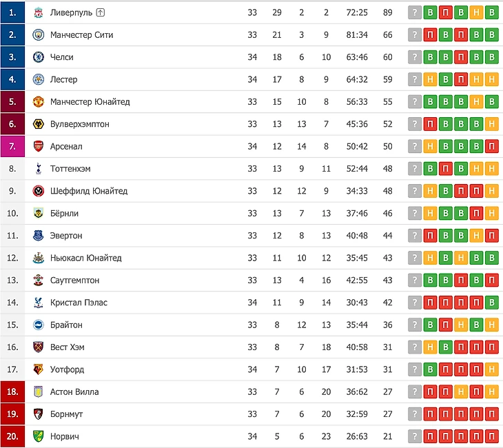Click the last green В badge for Ливерпуль

491,12
